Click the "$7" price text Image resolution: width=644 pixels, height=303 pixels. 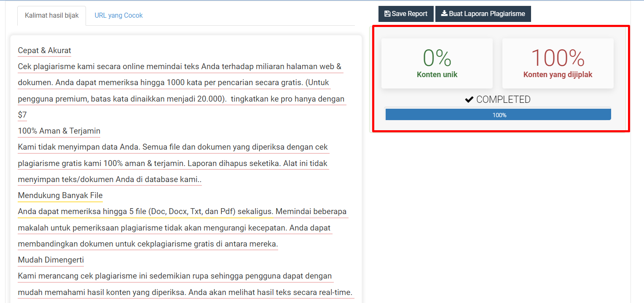(22, 115)
